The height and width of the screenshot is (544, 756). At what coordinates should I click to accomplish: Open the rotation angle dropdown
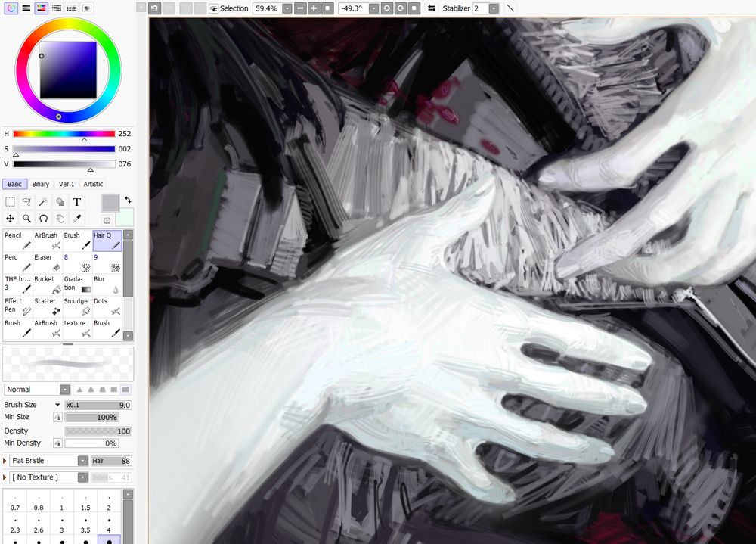(x=373, y=8)
